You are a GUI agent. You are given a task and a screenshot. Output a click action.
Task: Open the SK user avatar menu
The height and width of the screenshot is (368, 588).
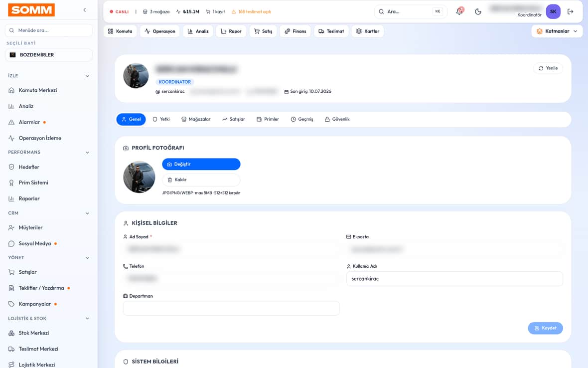(553, 11)
